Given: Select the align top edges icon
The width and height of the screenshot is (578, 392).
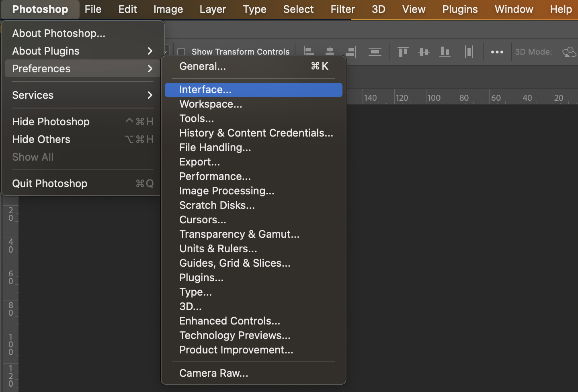Looking at the screenshot, I should point(403,52).
